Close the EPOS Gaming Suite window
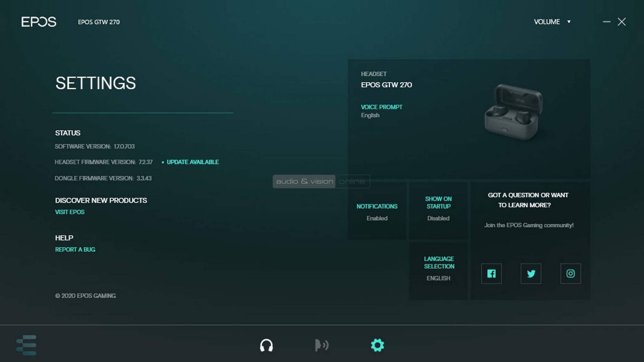 622,22
